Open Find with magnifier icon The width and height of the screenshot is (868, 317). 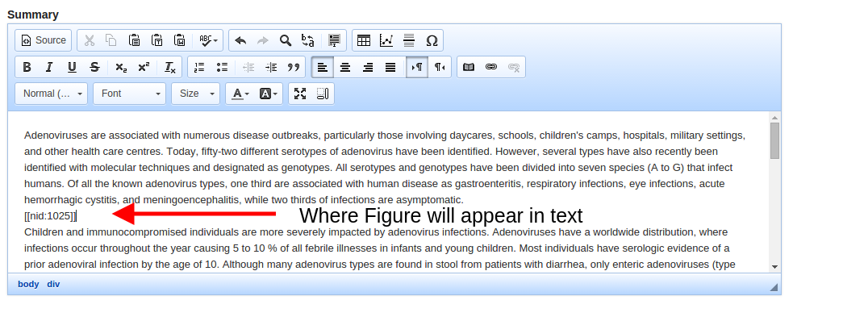pyautogui.click(x=285, y=40)
